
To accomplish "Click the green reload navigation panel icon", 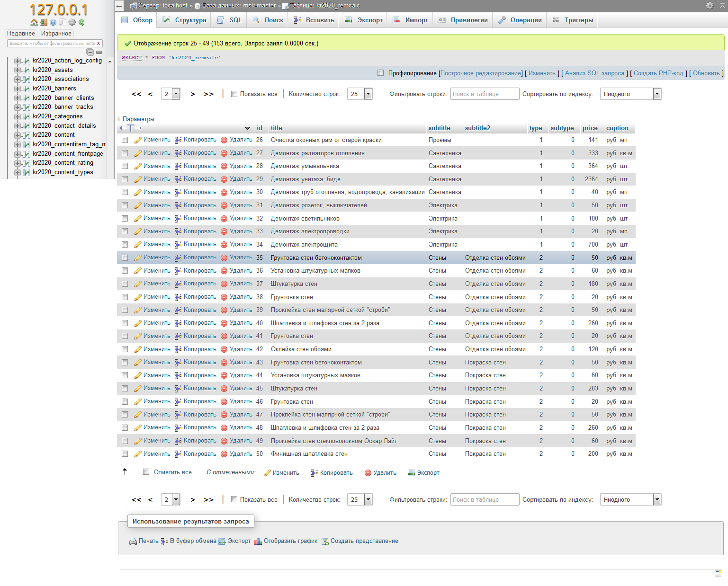I will pyautogui.click(x=81, y=22).
